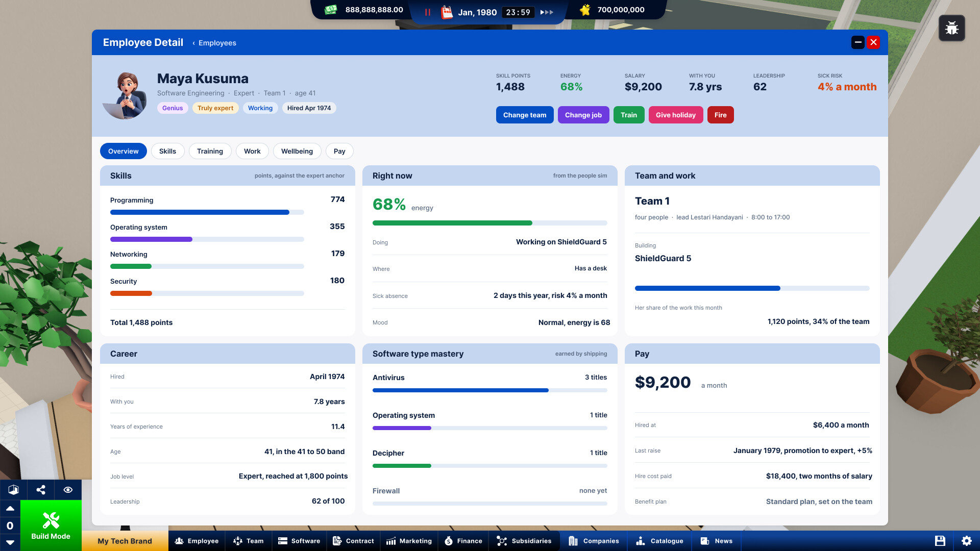
Task: Click the money cash icon
Action: click(x=331, y=10)
